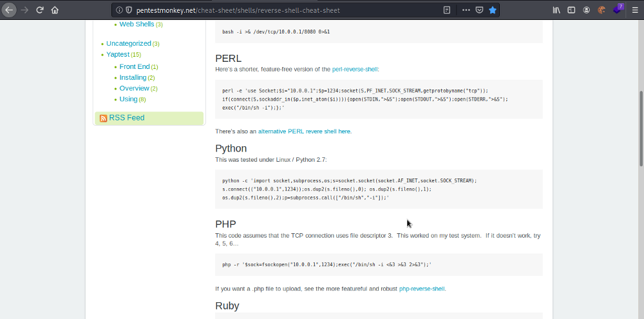Click the Python section heading
The width and height of the screenshot is (644, 319).
point(231,148)
